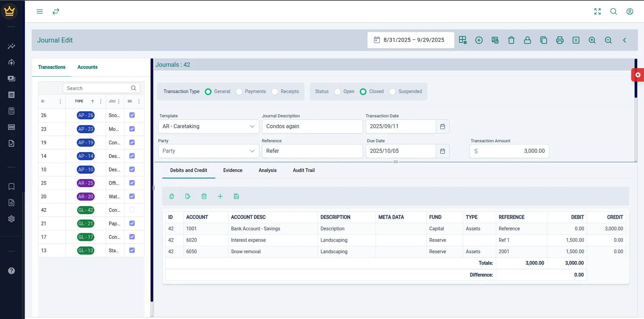Image resolution: width=644 pixels, height=319 pixels.
Task: Switch to the Accounts tab
Action: (x=87, y=67)
